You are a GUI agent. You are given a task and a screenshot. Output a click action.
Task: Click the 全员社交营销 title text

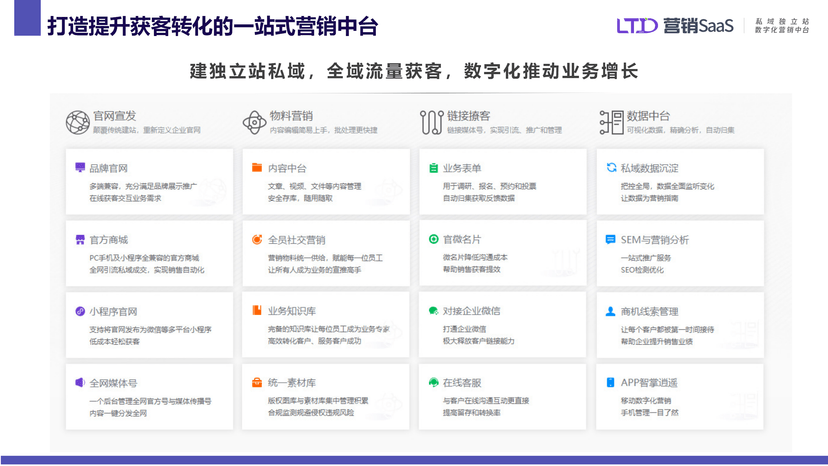(x=296, y=240)
